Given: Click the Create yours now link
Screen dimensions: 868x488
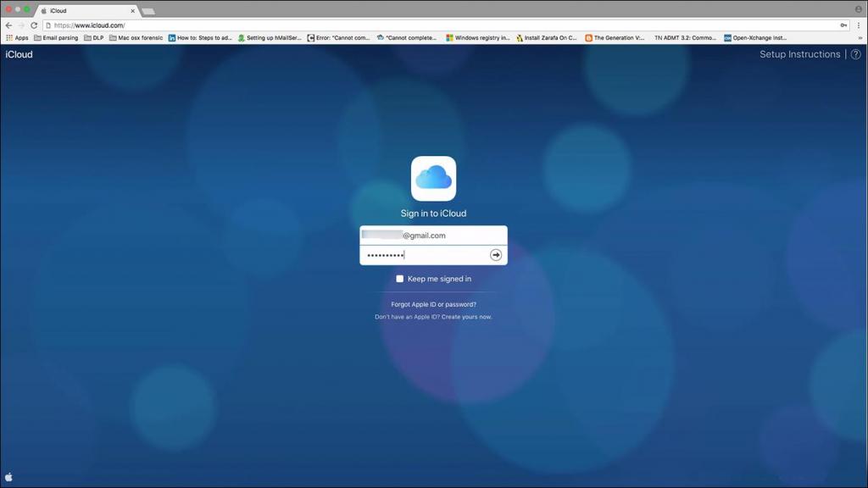Looking at the screenshot, I should [466, 317].
